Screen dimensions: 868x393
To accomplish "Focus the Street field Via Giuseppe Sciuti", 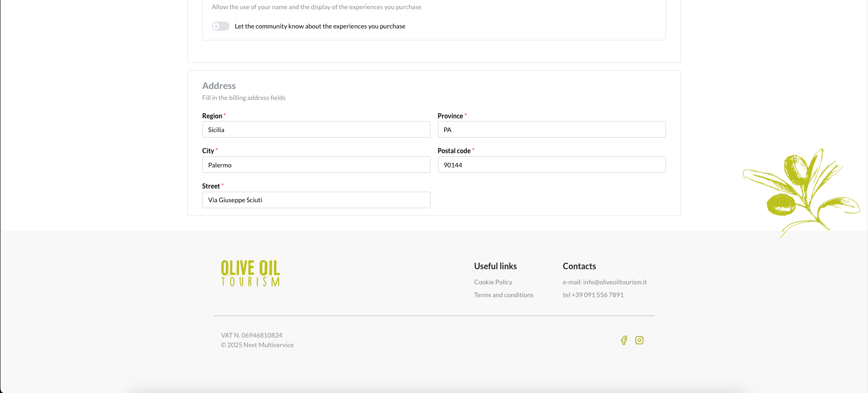I will [316, 200].
